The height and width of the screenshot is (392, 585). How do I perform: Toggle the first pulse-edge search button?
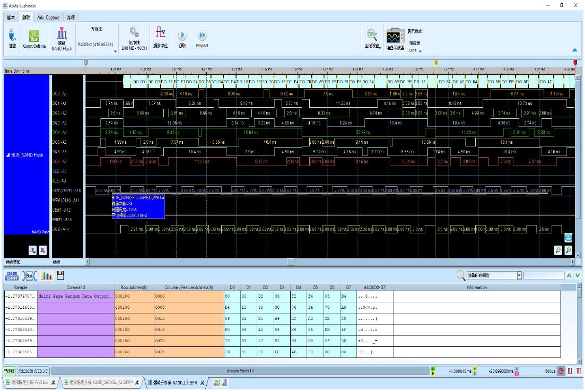tap(33, 250)
